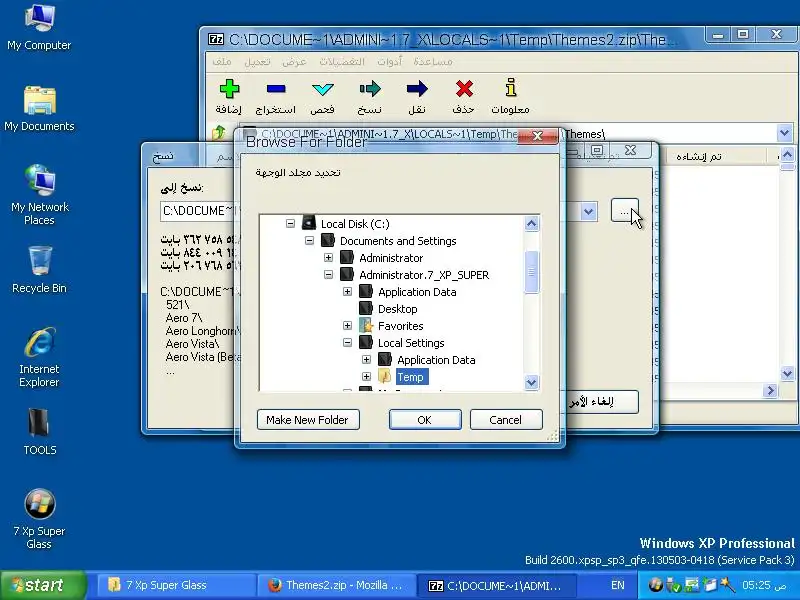This screenshot has width=800, height=600.
Task: Open the File (ملف) menu
Action: pos(222,62)
